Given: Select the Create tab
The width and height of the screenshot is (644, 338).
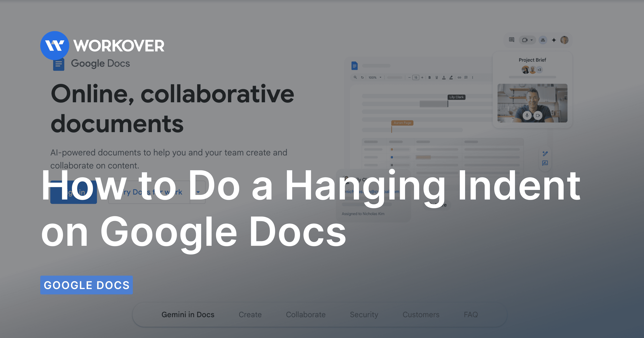Looking at the screenshot, I should point(250,315).
